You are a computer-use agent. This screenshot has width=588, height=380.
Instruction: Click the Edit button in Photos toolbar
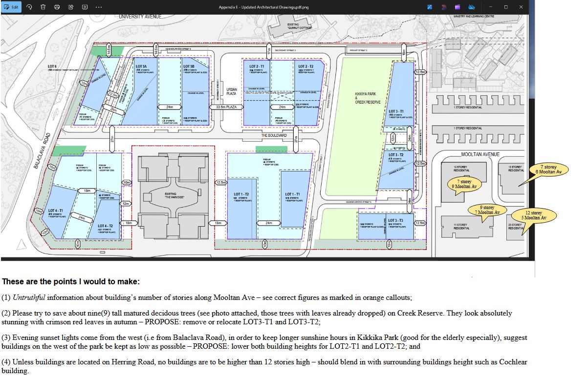[x=11, y=7]
